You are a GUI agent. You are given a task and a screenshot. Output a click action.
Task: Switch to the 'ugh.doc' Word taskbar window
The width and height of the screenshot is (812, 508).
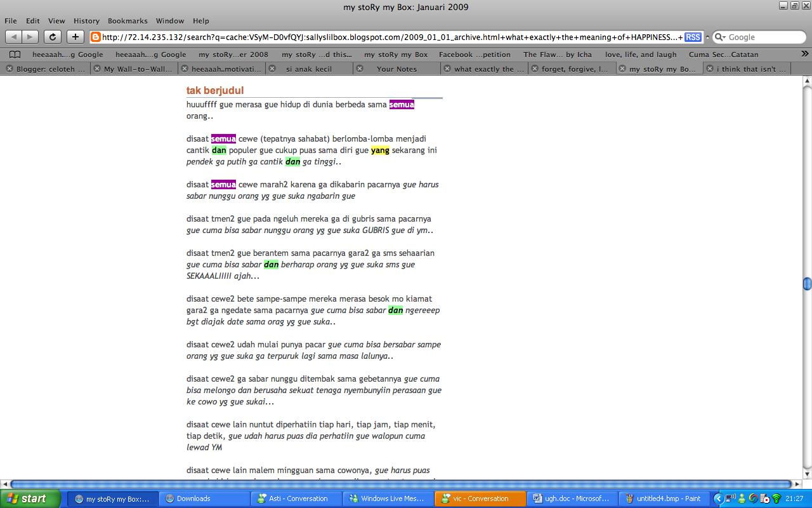572,498
